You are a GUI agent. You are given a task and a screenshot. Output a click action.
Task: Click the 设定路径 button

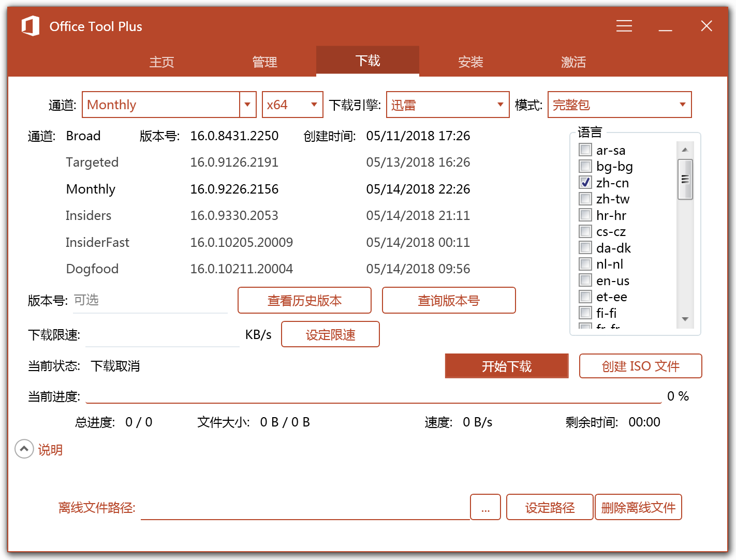point(550,507)
